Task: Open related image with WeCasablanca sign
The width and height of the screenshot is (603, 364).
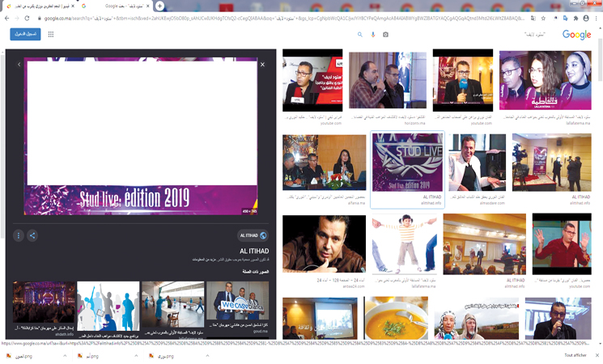Action: [237, 300]
